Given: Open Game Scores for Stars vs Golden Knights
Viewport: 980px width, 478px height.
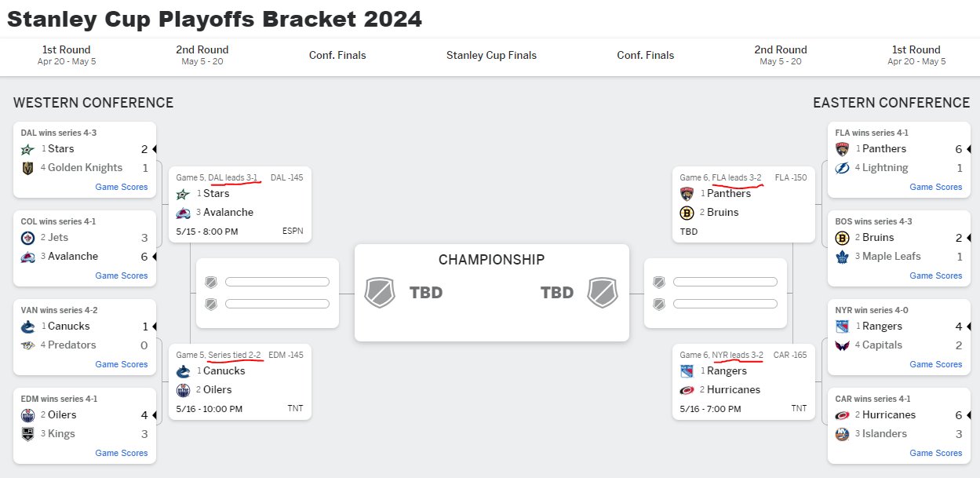Looking at the screenshot, I should pos(122,187).
